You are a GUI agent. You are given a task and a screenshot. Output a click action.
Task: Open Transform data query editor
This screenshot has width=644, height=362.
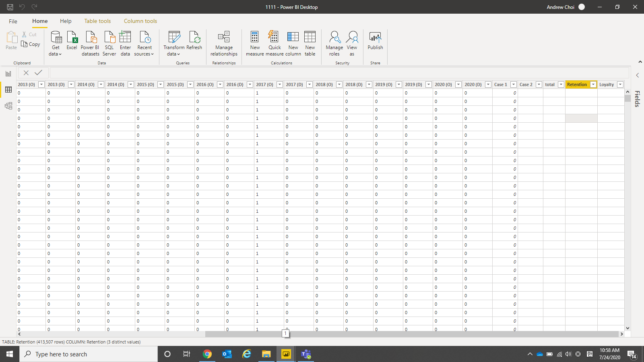click(x=174, y=43)
